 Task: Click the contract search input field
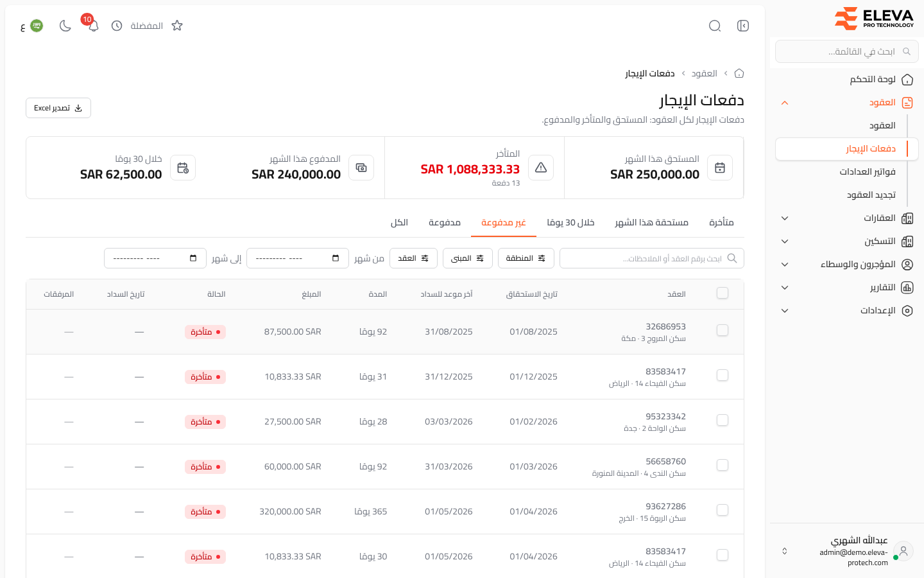652,258
